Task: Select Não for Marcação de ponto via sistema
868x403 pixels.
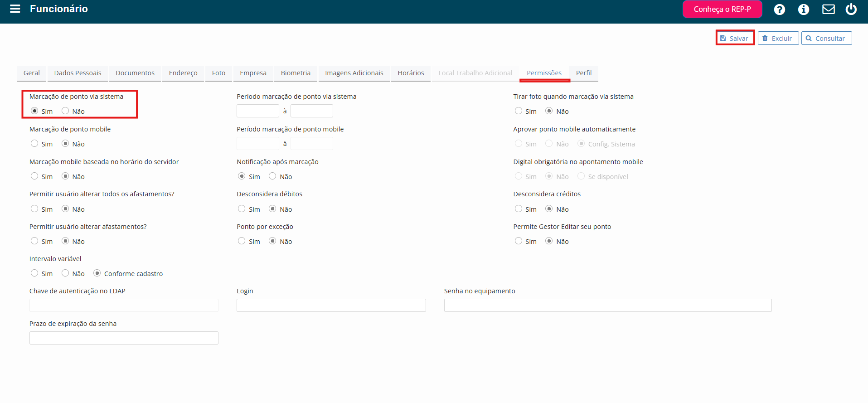Action: coord(65,111)
